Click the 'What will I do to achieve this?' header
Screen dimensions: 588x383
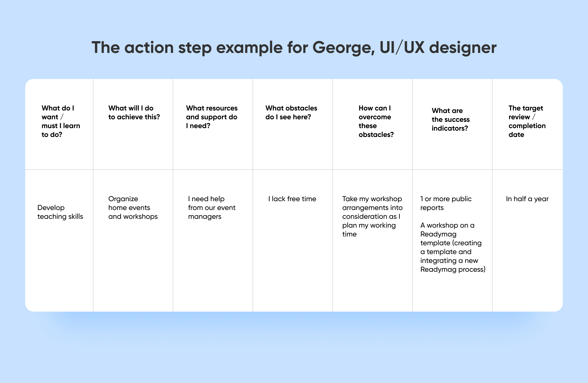click(x=134, y=112)
